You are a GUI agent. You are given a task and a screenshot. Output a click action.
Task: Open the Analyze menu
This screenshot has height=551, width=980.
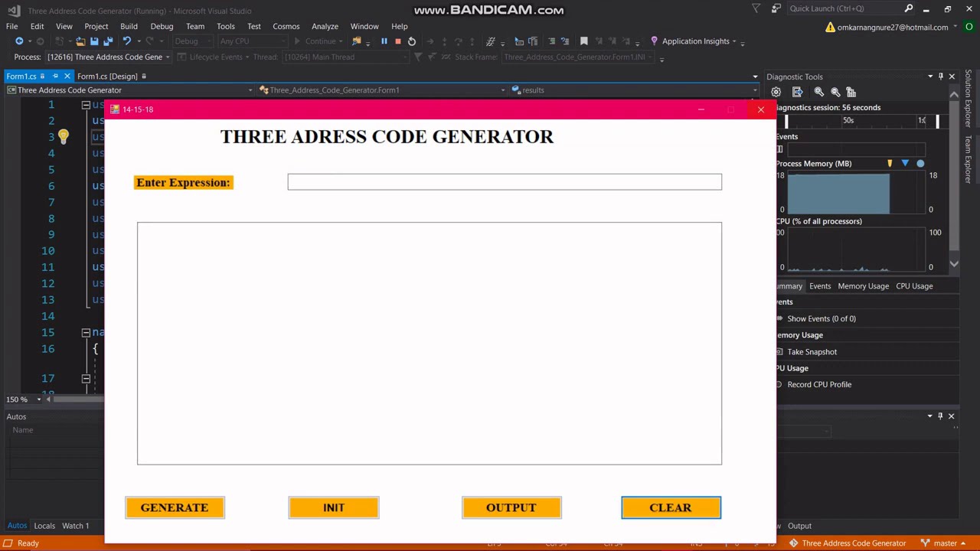[x=325, y=26]
